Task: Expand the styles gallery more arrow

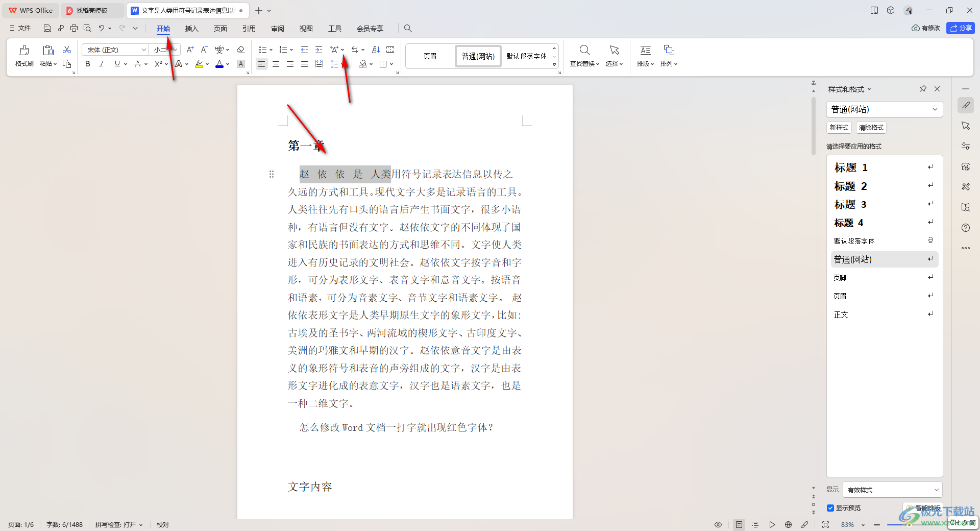Action: coord(554,65)
